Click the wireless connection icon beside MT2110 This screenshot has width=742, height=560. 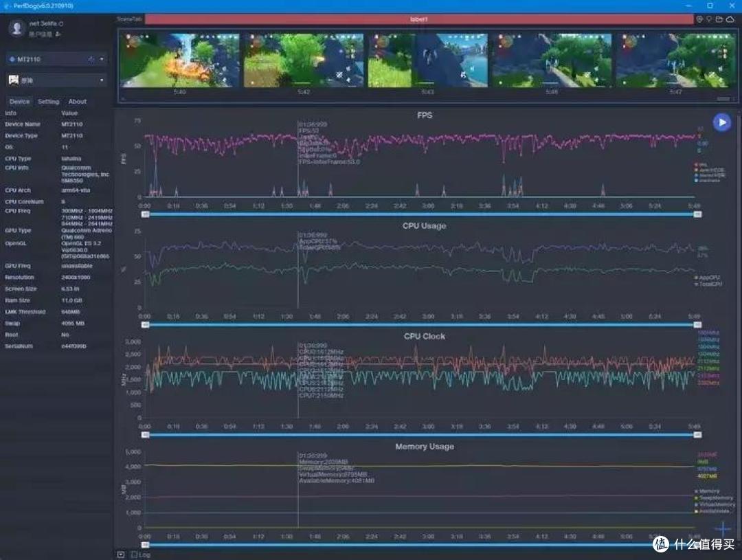(91, 59)
